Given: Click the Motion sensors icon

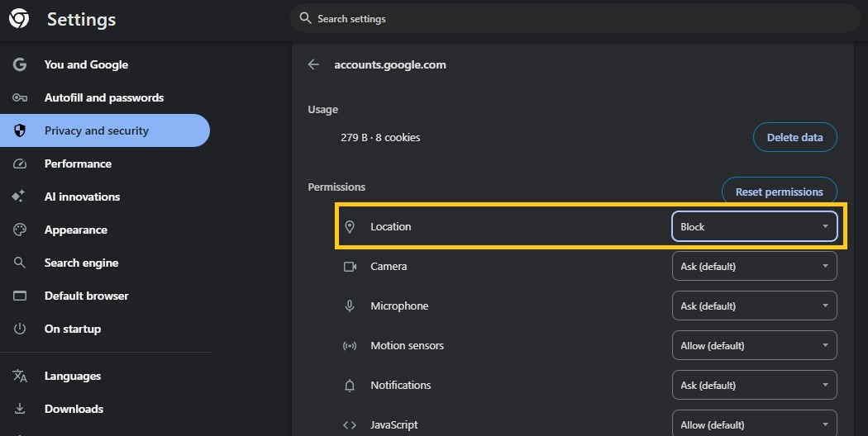Looking at the screenshot, I should click(x=350, y=346).
